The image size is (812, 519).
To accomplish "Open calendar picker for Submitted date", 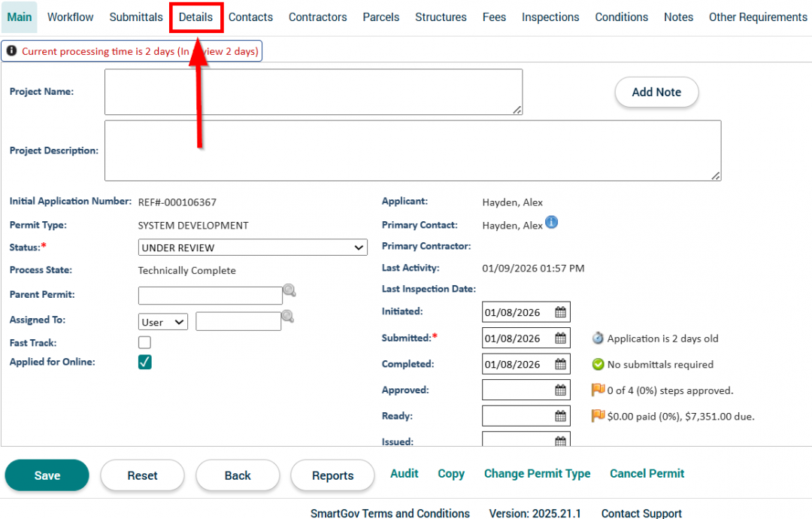I will point(560,338).
